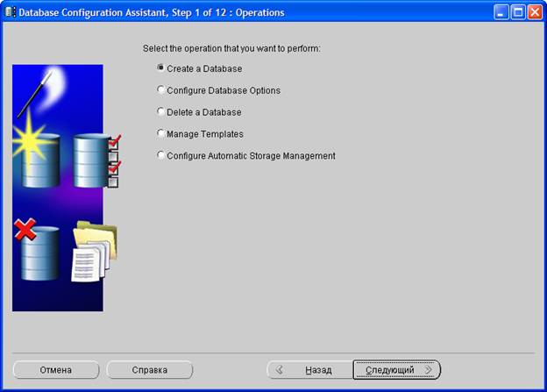Image resolution: width=547 pixels, height=392 pixels.
Task: Proceed using the Следующий (Next) button
Action: click(x=396, y=370)
